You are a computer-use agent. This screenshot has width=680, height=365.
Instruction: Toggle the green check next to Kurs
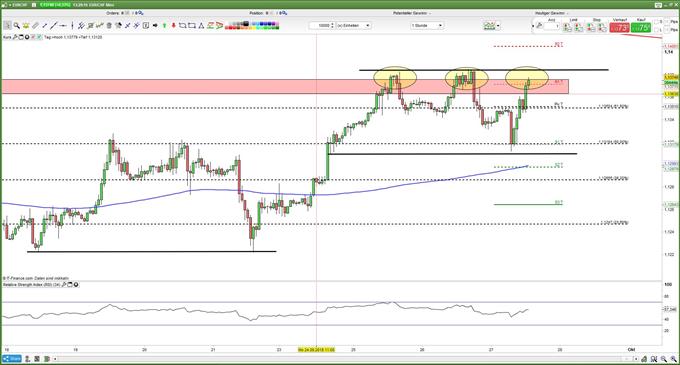[39, 37]
